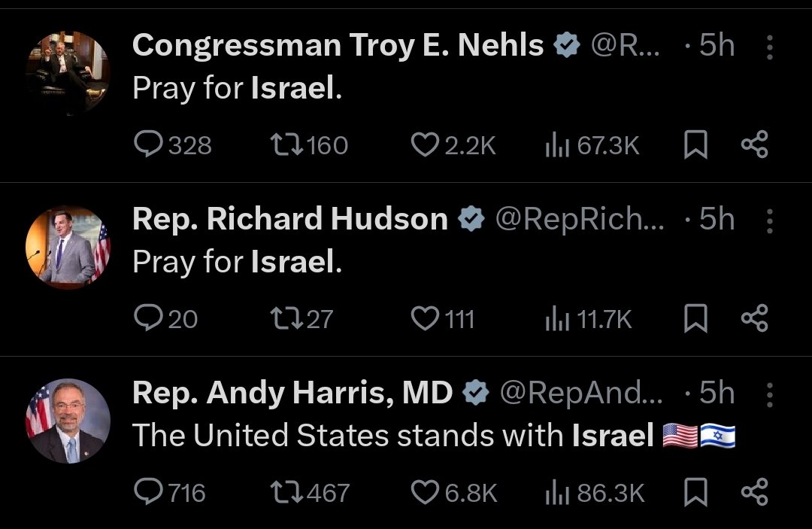The height and width of the screenshot is (529, 812).
Task: Bookmark Andy Harris' tweet
Action: tap(695, 493)
